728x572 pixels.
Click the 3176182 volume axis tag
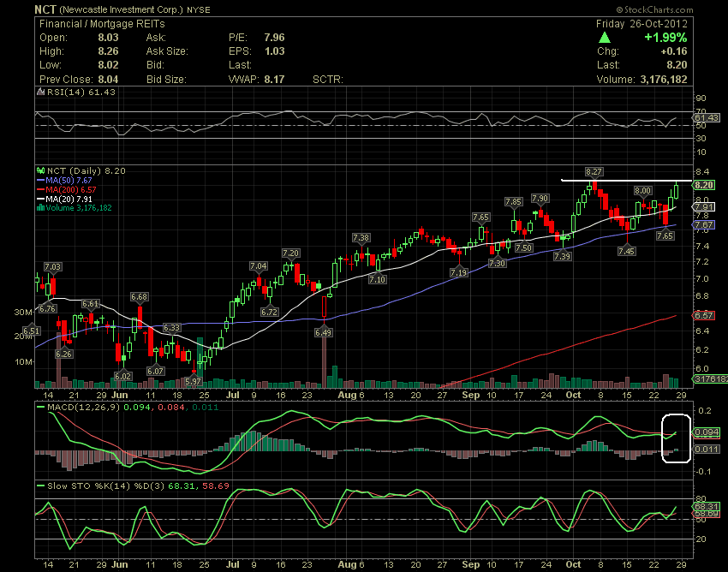coord(710,379)
